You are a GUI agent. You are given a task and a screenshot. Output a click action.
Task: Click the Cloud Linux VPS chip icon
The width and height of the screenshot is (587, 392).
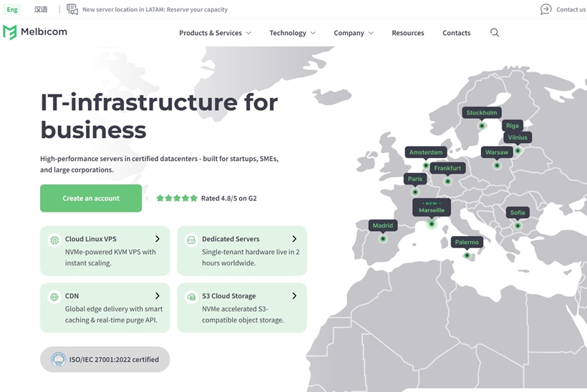tap(54, 240)
